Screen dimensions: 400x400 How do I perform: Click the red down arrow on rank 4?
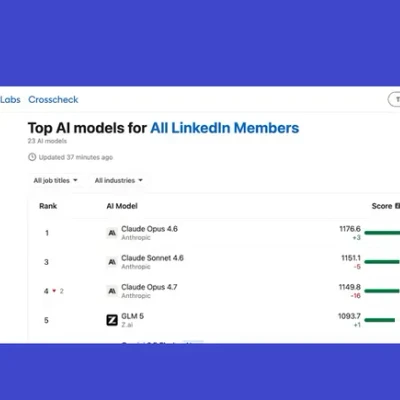pos(54,291)
